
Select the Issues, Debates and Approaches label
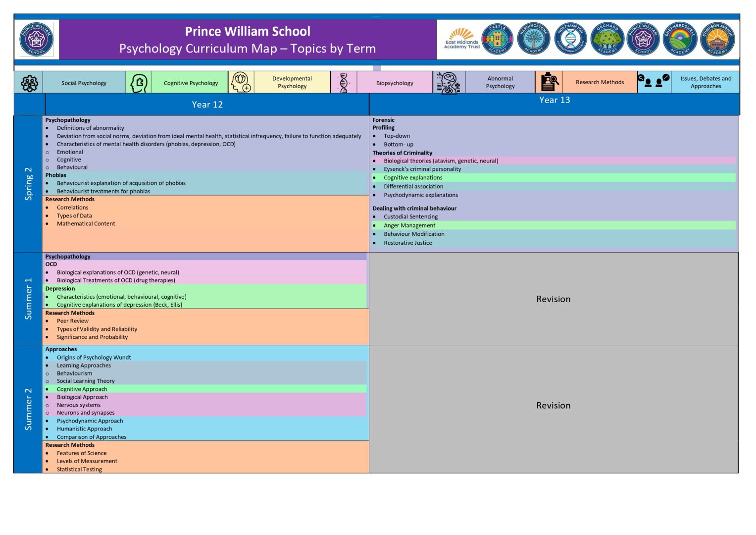[706, 82]
